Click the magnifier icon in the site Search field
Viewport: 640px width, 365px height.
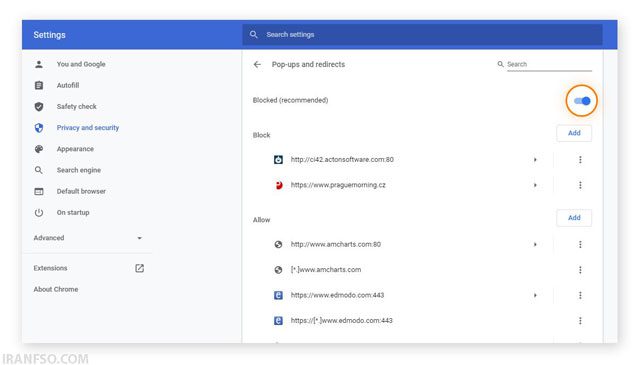[500, 64]
